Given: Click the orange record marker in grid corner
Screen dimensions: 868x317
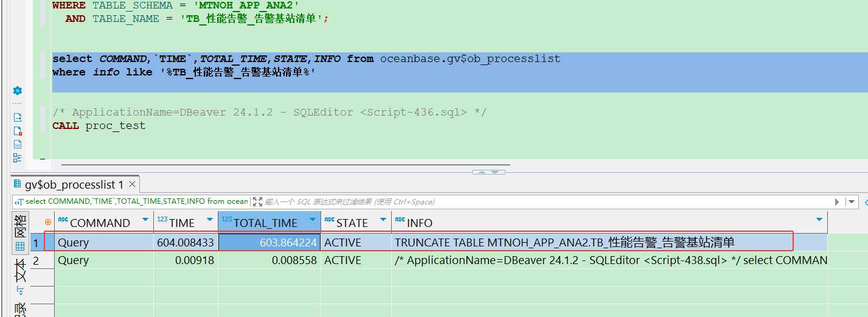Looking at the screenshot, I should (x=48, y=223).
